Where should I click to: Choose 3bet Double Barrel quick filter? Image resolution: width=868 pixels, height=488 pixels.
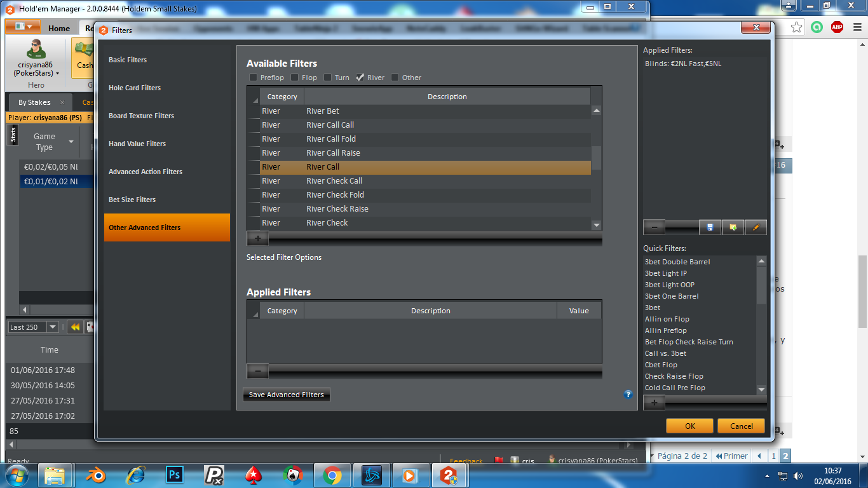pos(677,262)
